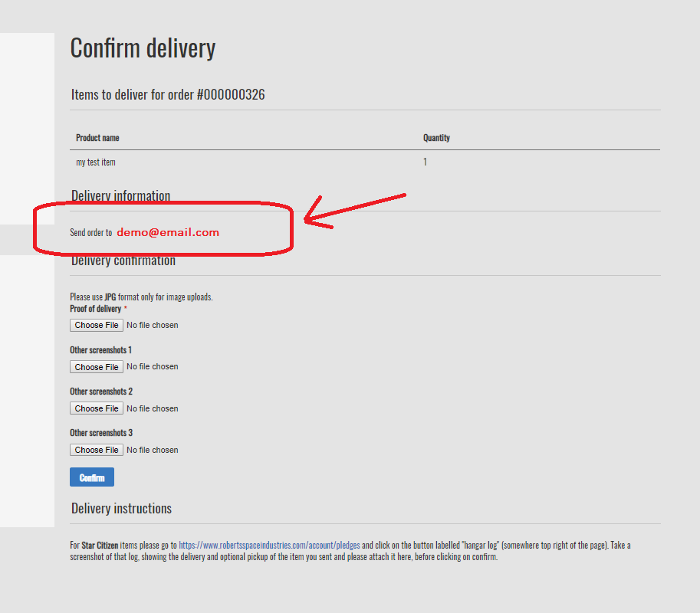The width and height of the screenshot is (700, 613).
Task: Click the quantity value 1 in table
Action: pyautogui.click(x=426, y=162)
